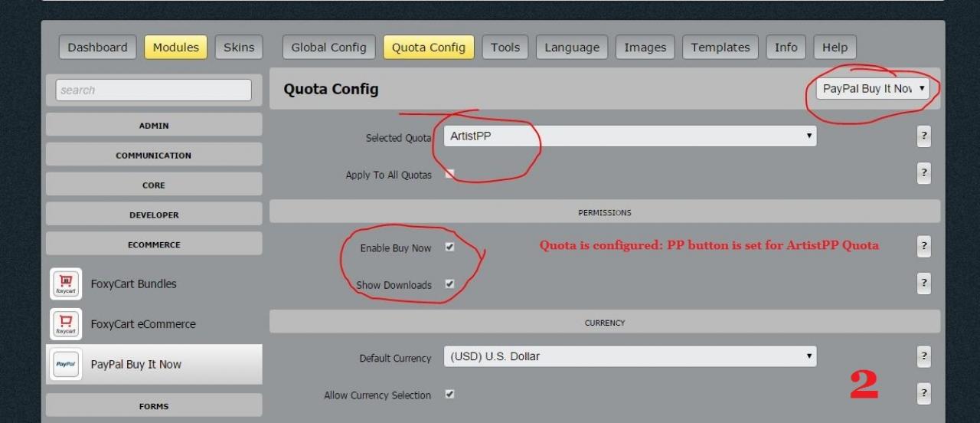Show help for Selected Quota
Image resolution: width=980 pixels, height=423 pixels.
[x=924, y=136]
